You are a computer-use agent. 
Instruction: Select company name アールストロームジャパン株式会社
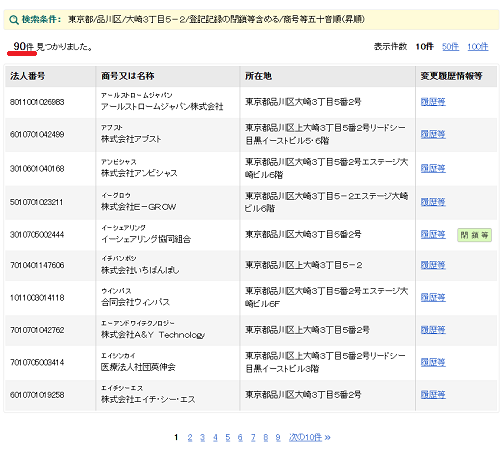pyautogui.click(x=162, y=107)
